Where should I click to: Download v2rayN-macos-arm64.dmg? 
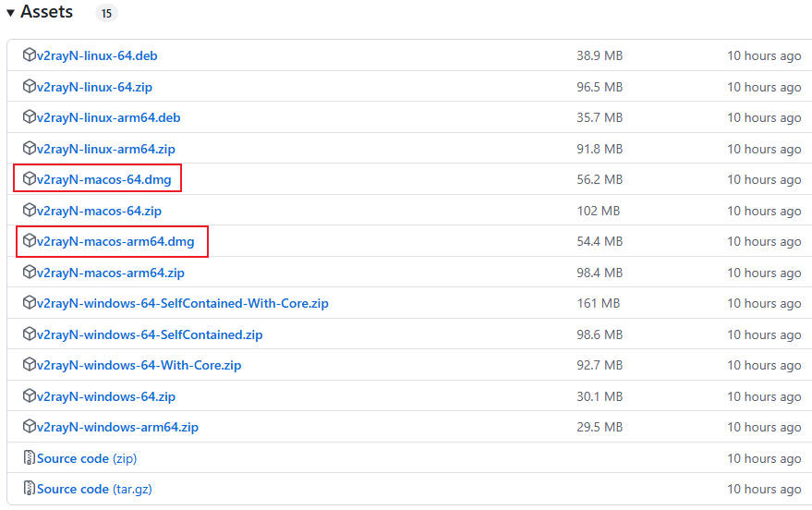coord(115,241)
